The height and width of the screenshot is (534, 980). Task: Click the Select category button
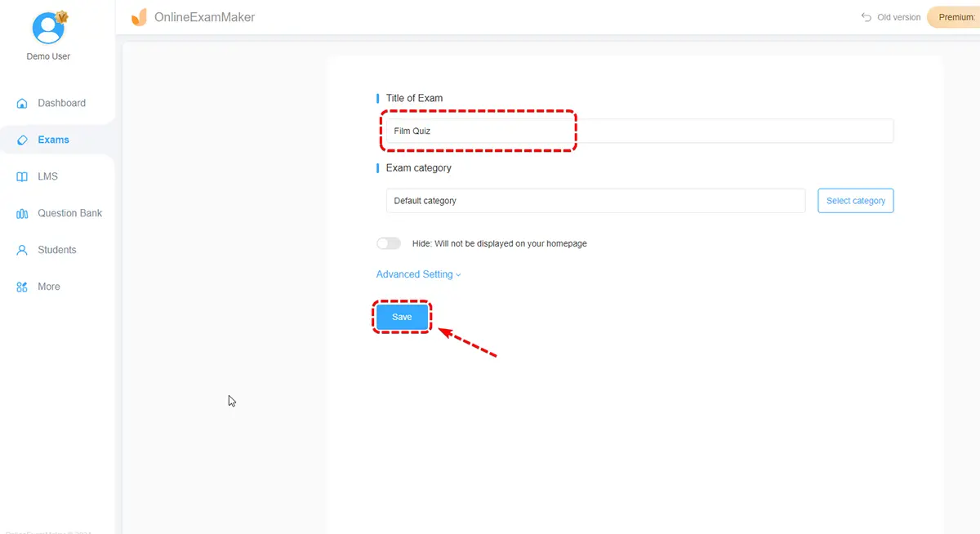[x=855, y=201]
